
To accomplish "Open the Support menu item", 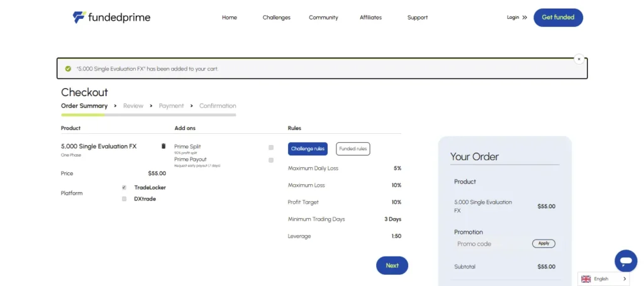I will [x=418, y=18].
